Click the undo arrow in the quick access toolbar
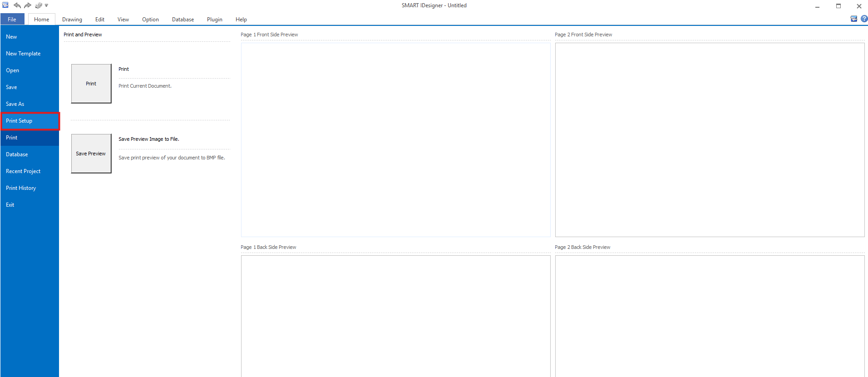This screenshot has height=377, width=868. [17, 5]
